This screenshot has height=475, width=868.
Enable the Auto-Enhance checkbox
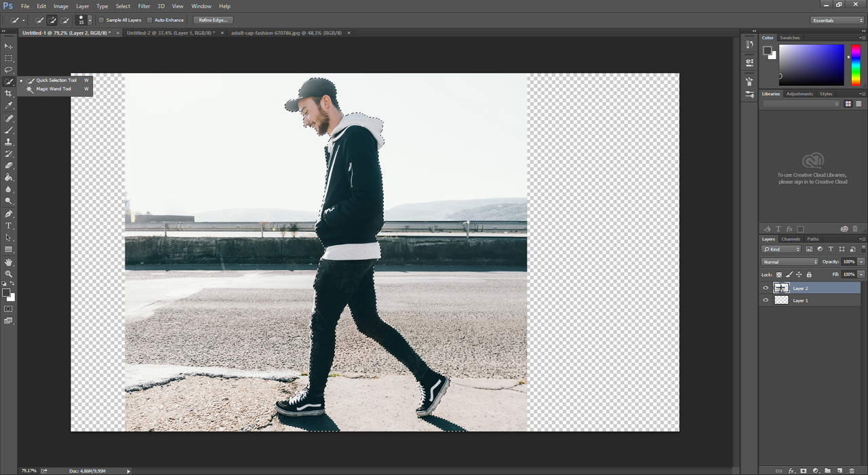coord(150,20)
